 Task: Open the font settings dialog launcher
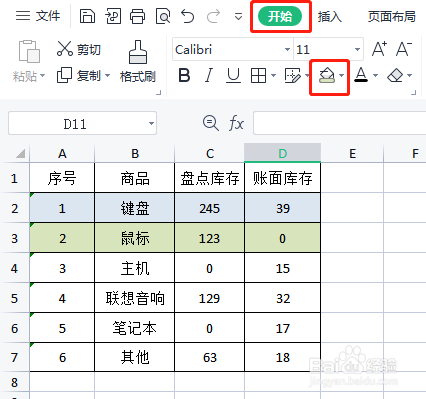pos(414,92)
